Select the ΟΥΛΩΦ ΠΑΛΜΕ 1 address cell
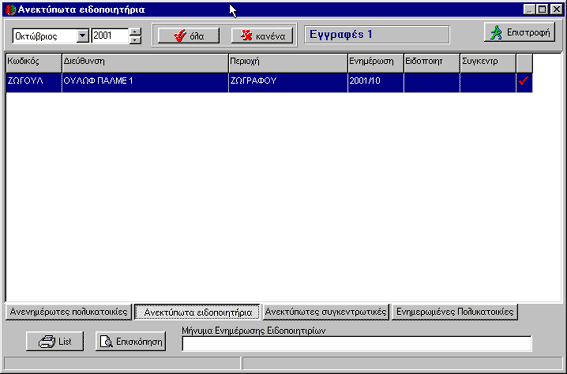The height and width of the screenshot is (374, 567). (145, 82)
